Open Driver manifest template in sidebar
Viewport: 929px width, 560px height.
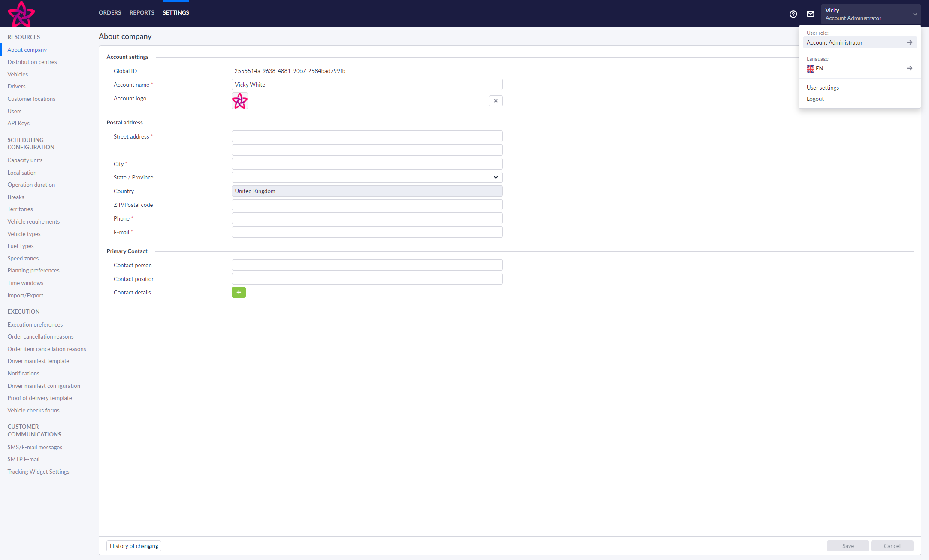pyautogui.click(x=38, y=361)
